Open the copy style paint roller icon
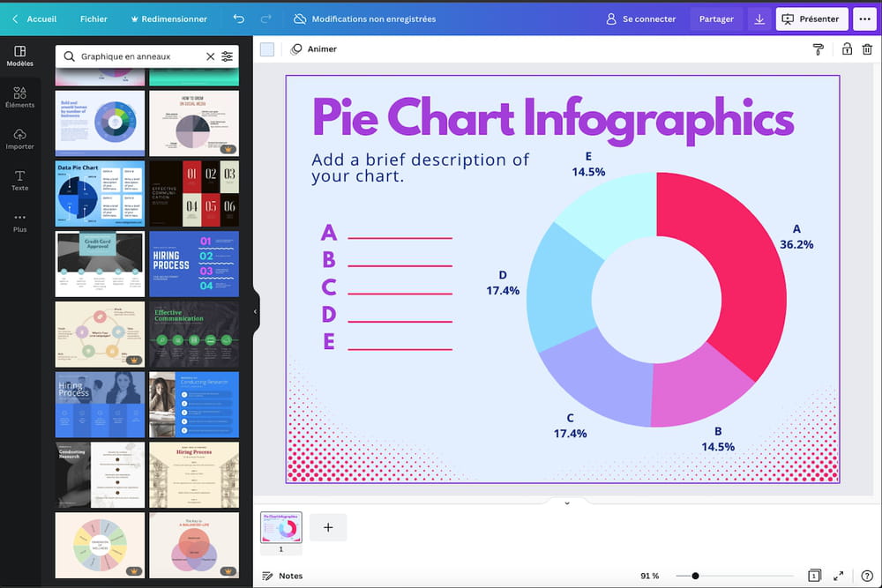 [818, 49]
